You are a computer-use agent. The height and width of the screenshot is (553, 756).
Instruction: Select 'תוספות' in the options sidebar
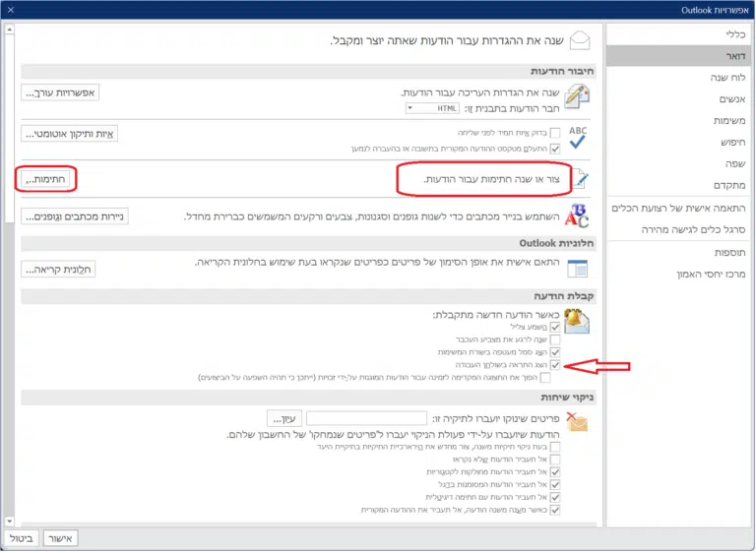click(x=678, y=253)
